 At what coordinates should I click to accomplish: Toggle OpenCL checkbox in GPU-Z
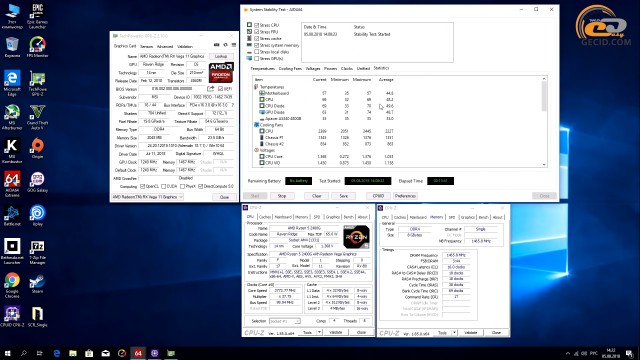[142, 186]
